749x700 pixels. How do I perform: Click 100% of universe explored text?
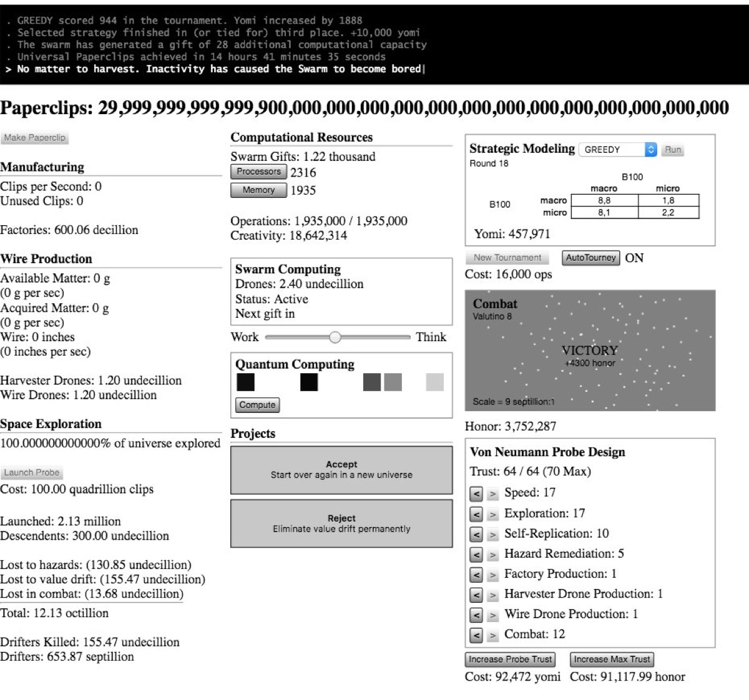click(110, 444)
